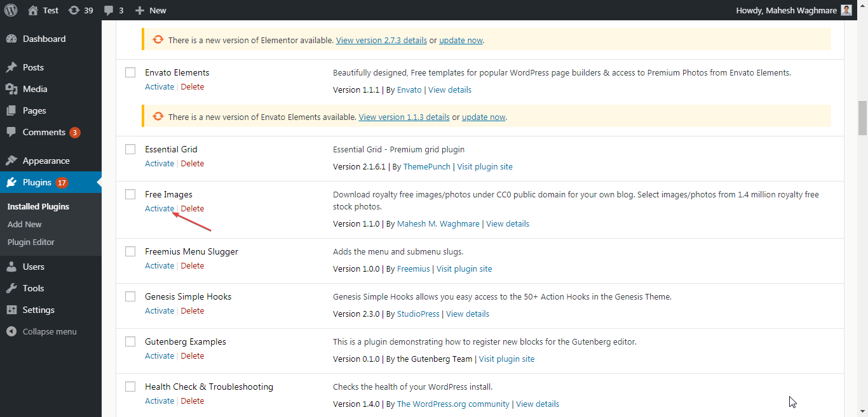Open the Plugin Editor submenu
Image resolution: width=868 pixels, height=417 pixels.
coord(31,242)
